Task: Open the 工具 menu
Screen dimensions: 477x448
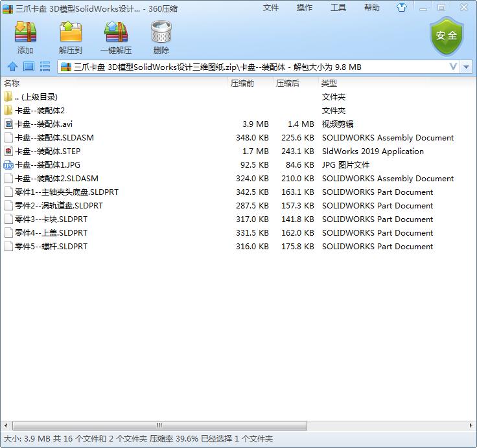Action: pos(338,8)
